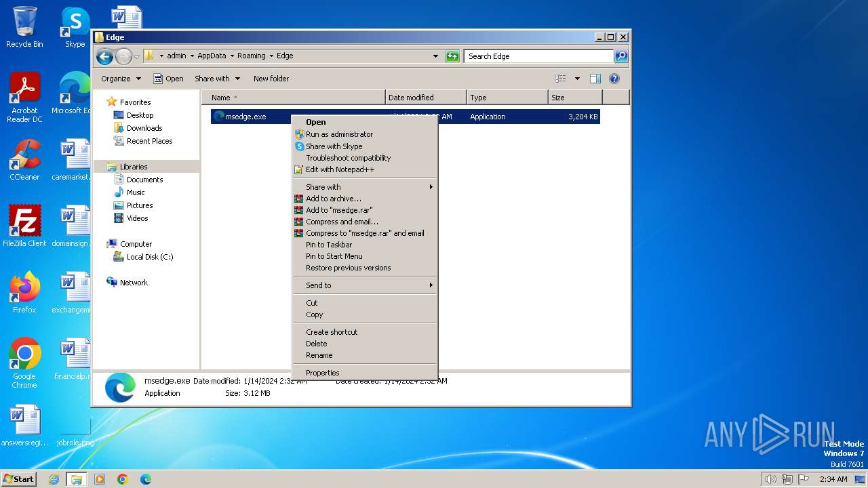Open the Recycle Bin desktop icon
Screen dimensions: 868x488
coord(24,27)
